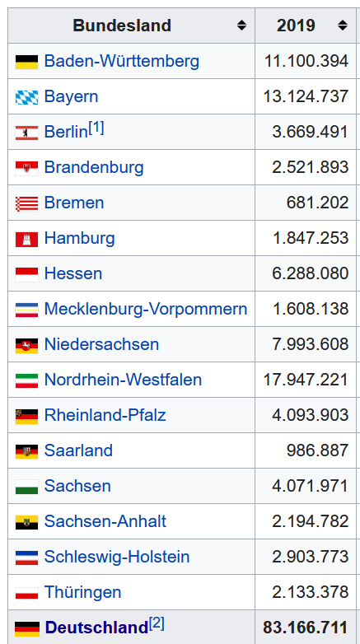Click the Bremen striped flag icon
The height and width of the screenshot is (644, 360).
coord(26,203)
